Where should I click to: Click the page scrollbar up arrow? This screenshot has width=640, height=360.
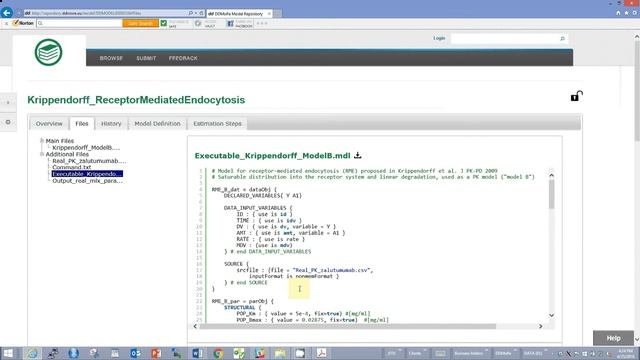[637, 37]
